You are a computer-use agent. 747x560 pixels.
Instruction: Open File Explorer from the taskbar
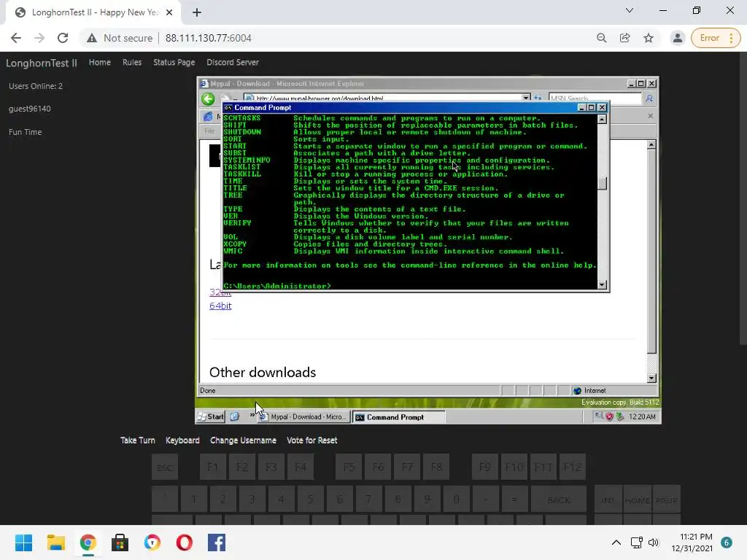(55, 542)
